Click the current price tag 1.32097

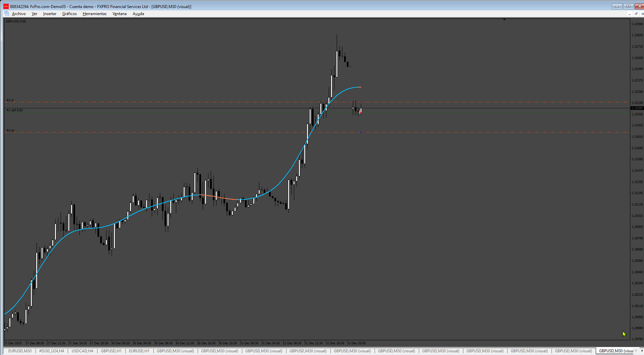click(637, 108)
